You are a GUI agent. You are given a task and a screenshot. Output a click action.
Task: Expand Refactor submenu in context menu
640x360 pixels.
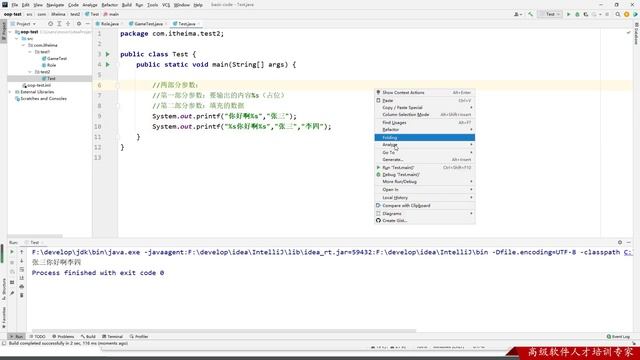[424, 129]
